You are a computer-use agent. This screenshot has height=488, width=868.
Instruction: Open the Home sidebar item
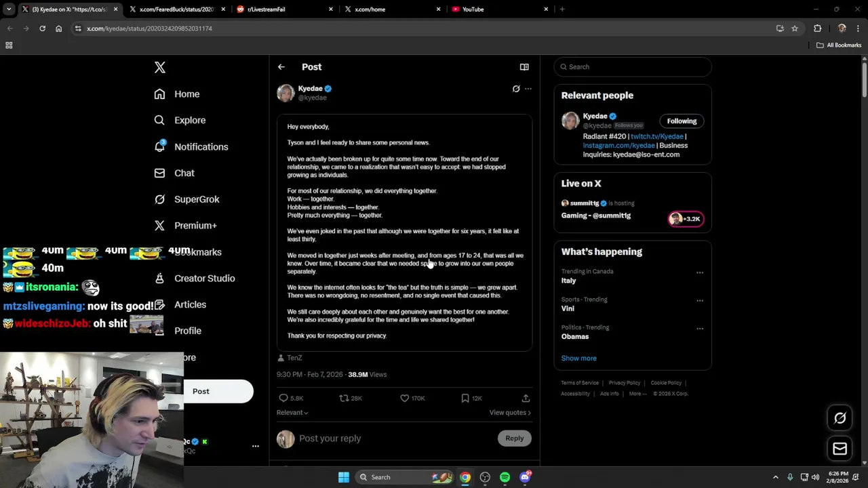[177, 94]
